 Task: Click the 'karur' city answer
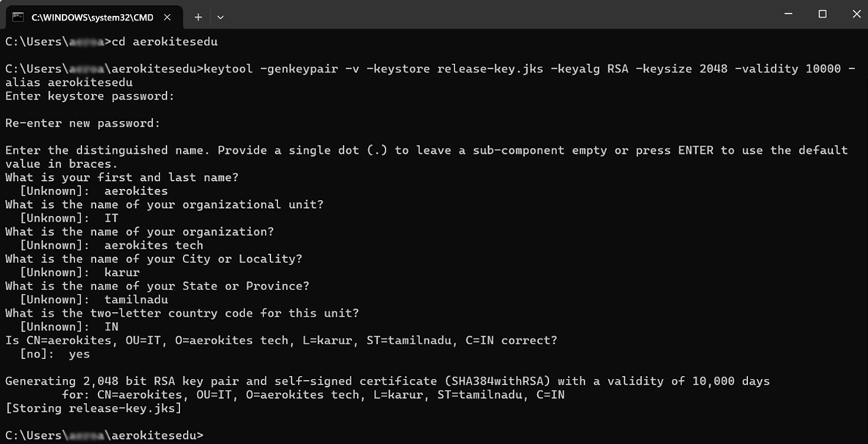121,273
